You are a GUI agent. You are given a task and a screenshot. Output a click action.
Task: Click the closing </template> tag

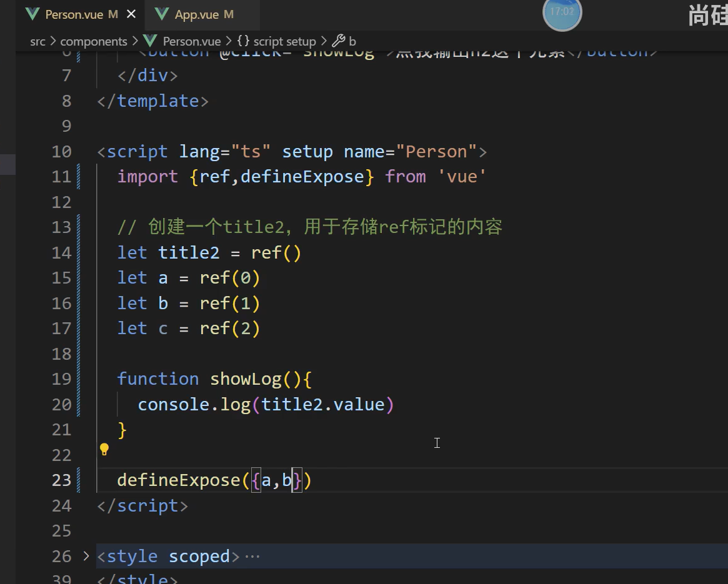pos(152,101)
